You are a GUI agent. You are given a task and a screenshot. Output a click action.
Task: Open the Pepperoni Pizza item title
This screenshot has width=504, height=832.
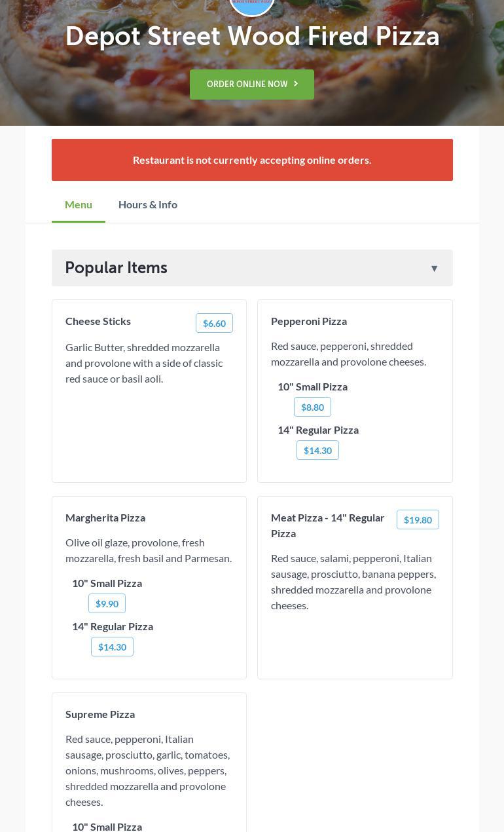tap(309, 321)
